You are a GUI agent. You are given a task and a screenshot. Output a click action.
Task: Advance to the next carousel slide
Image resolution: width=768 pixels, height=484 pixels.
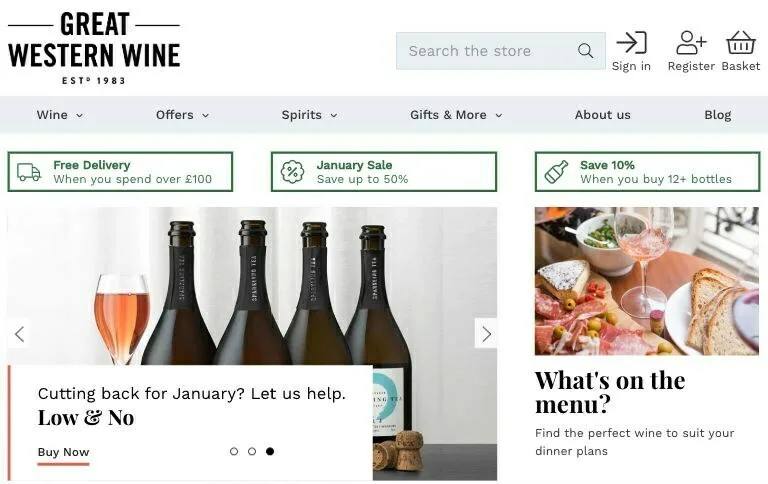[x=486, y=334]
